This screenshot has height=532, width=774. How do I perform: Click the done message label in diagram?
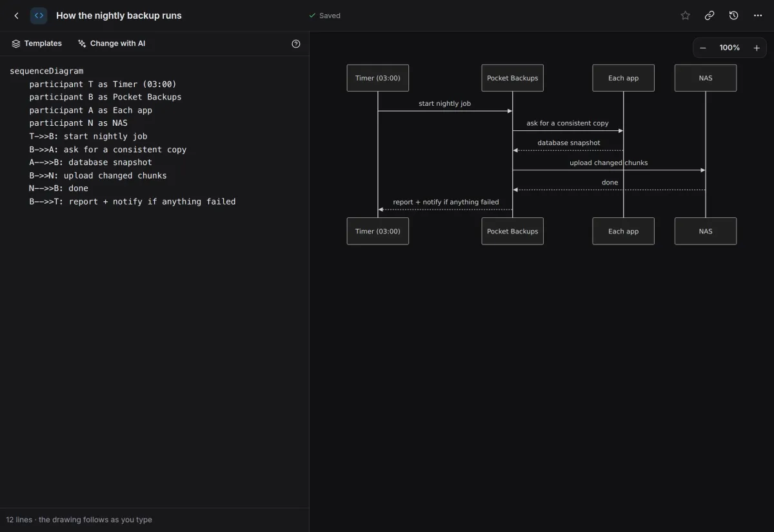[x=610, y=182]
